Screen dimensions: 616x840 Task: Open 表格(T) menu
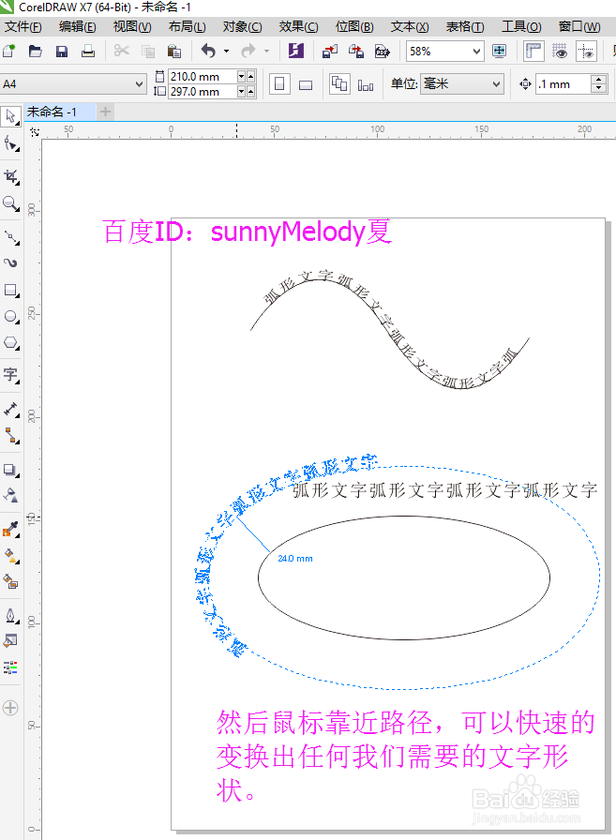tap(465, 26)
